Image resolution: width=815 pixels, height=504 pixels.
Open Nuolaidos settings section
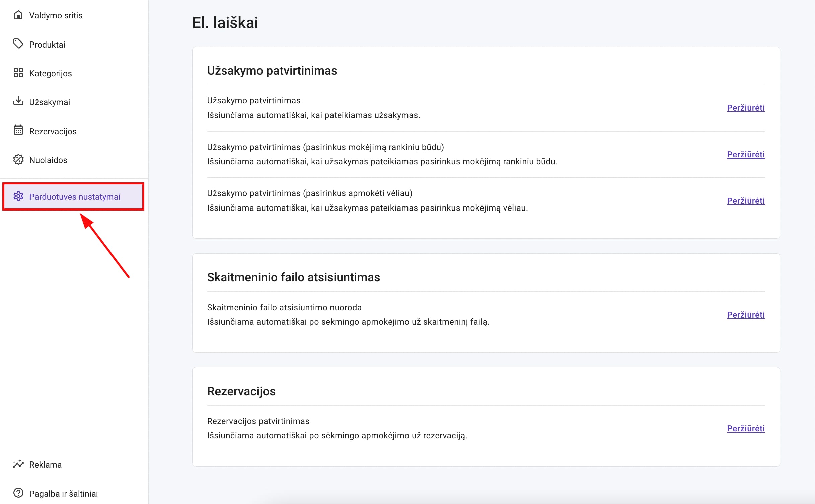pyautogui.click(x=48, y=160)
